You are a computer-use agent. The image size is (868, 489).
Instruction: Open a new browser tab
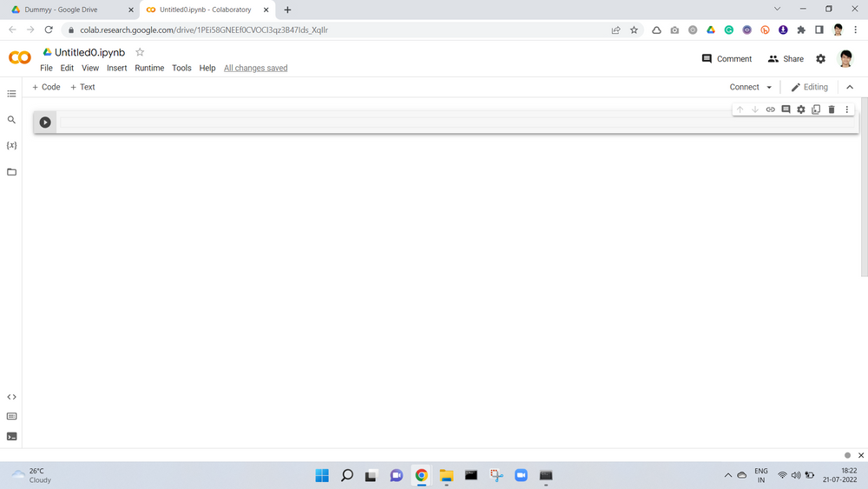(287, 10)
